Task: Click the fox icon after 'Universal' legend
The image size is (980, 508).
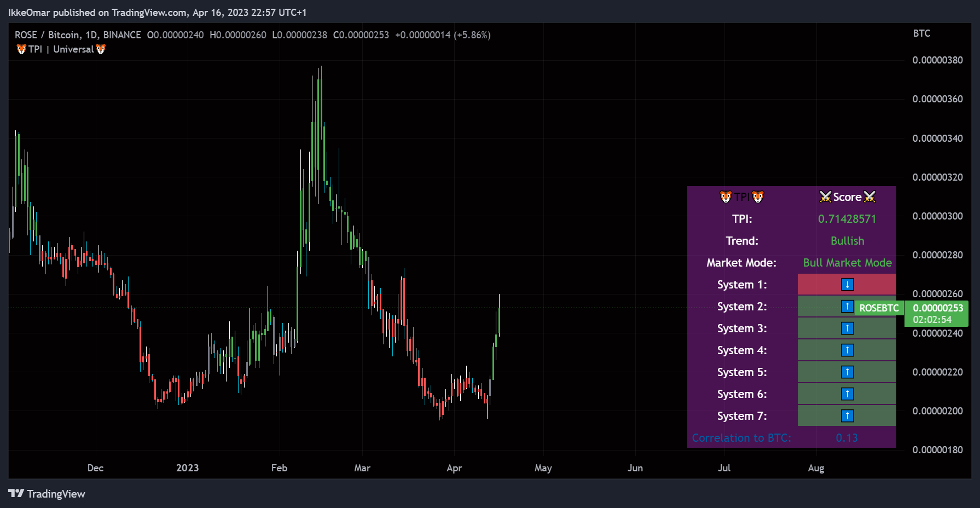Action: (x=101, y=49)
